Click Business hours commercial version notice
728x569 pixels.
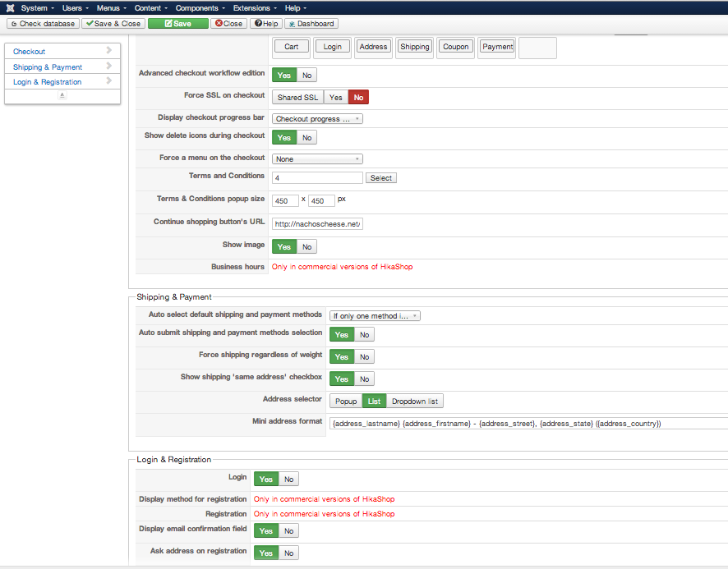click(342, 267)
